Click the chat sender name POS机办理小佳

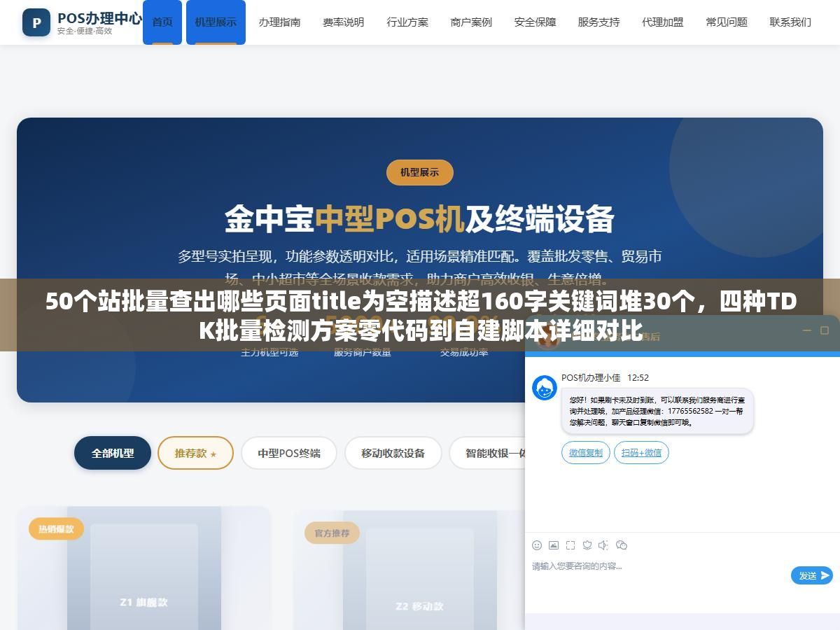(591, 377)
